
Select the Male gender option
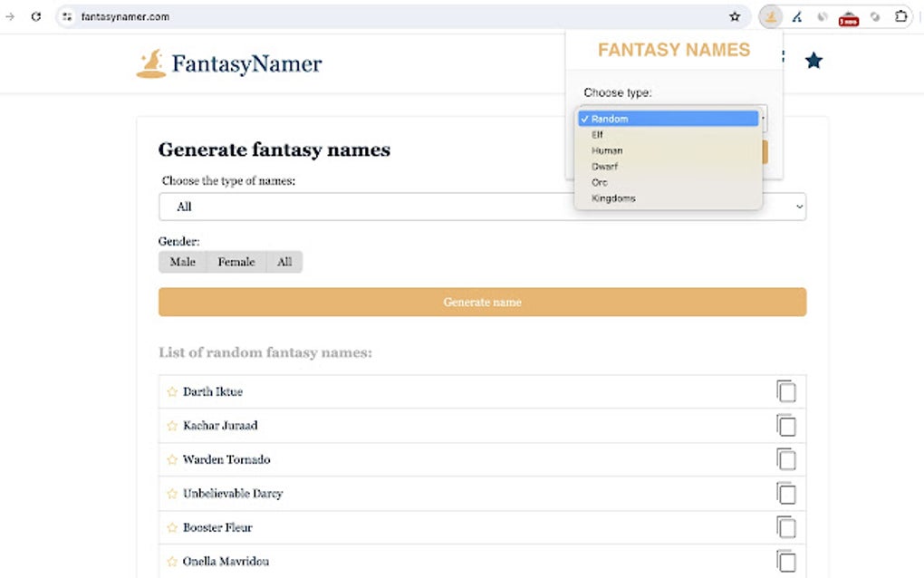(183, 262)
